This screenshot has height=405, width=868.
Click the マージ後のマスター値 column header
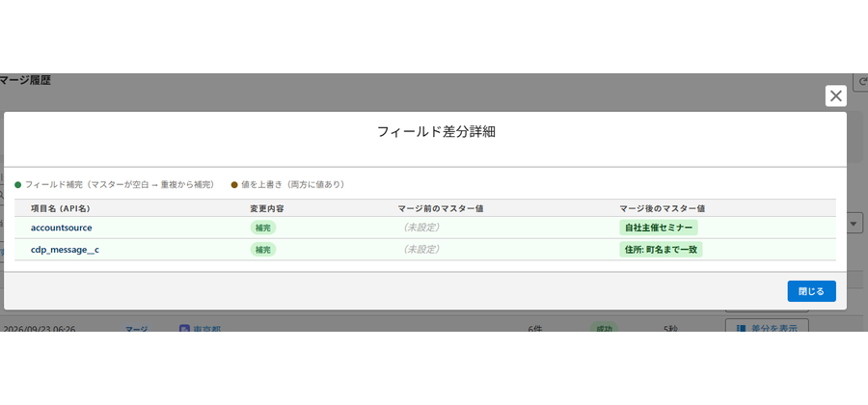point(662,208)
